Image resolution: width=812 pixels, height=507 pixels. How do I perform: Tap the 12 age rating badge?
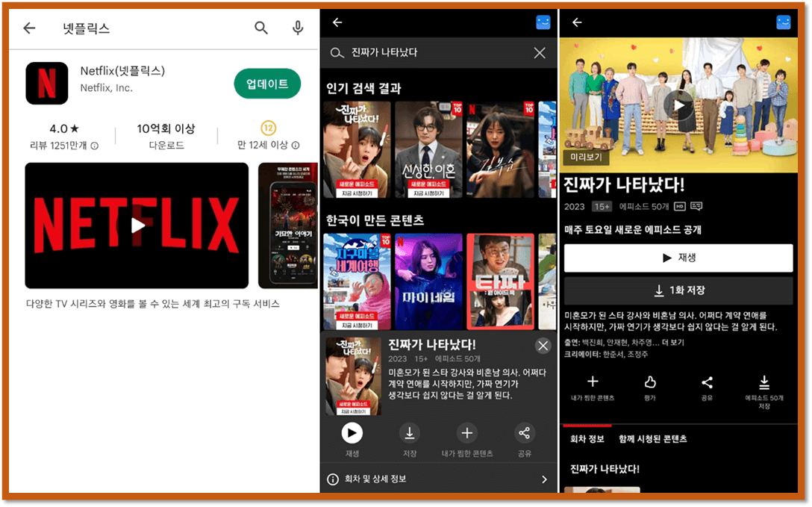click(268, 128)
